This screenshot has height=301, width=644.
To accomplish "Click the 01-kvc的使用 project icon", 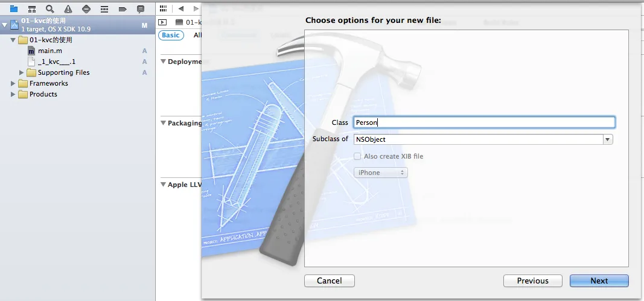I will (14, 25).
